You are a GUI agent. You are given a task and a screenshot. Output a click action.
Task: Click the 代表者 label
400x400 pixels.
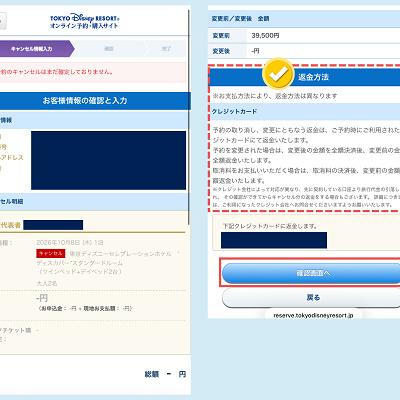point(10,225)
